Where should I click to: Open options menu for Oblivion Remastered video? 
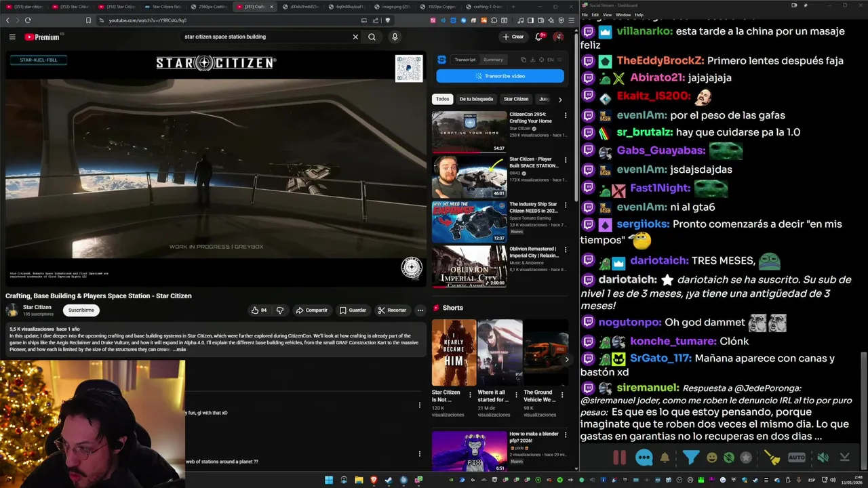[x=566, y=249]
